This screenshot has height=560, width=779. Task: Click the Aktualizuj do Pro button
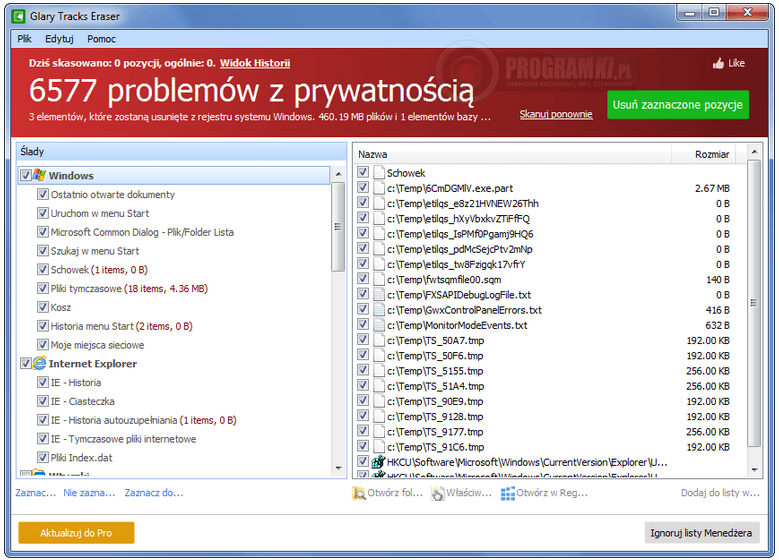[76, 533]
